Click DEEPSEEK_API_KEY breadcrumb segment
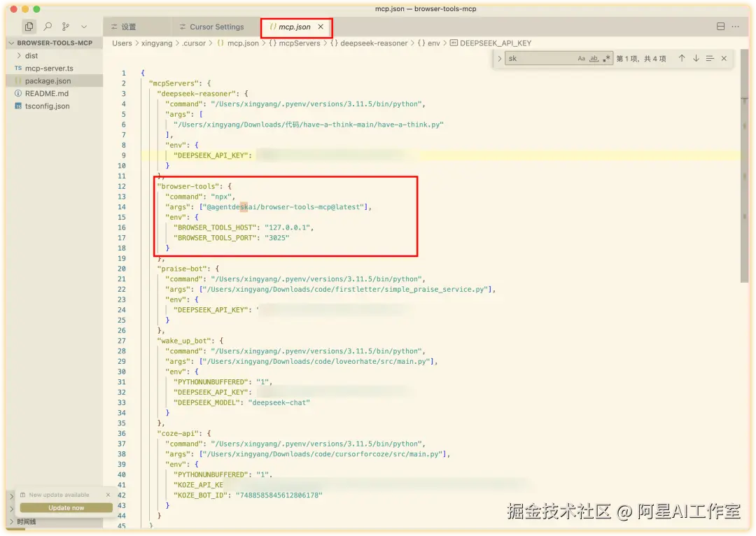Screen dimensions: 756x536 click(x=491, y=43)
